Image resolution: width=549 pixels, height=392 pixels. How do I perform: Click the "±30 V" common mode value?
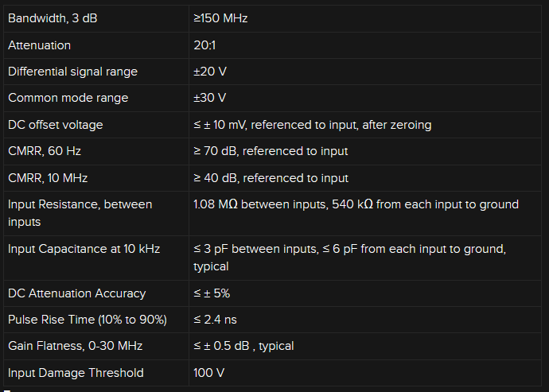[x=210, y=98]
